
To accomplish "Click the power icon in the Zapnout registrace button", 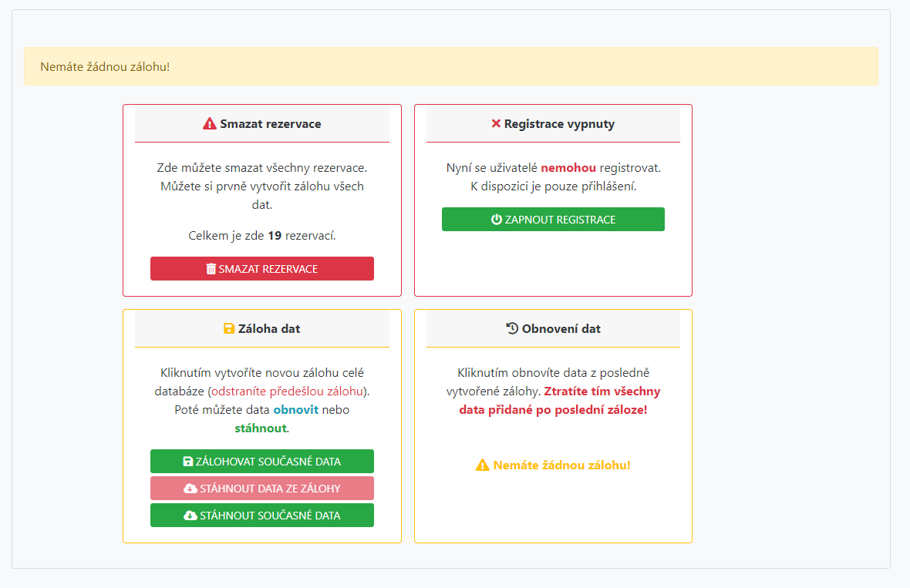I will click(497, 220).
